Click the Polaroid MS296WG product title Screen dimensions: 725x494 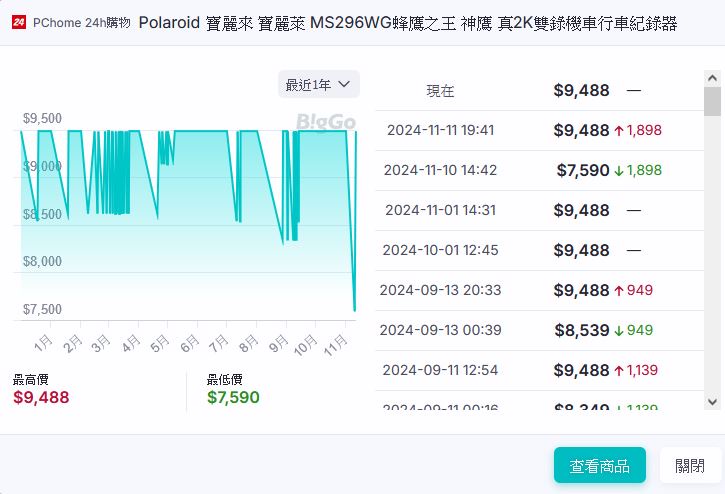click(x=407, y=22)
